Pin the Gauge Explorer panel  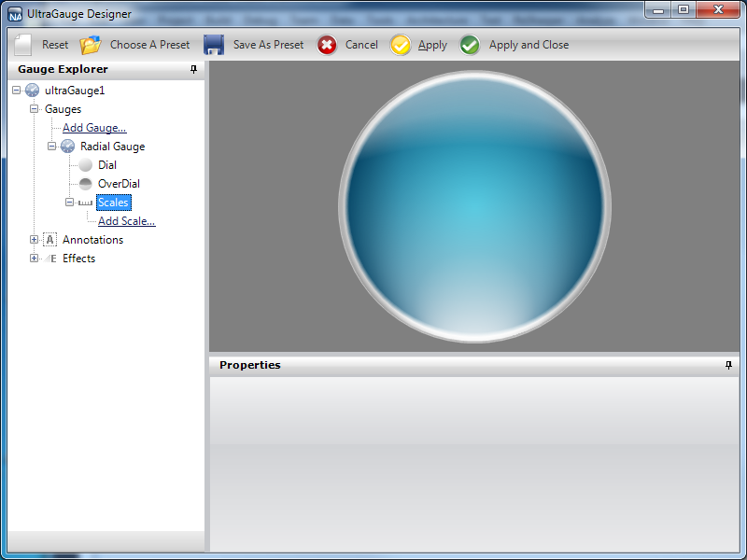click(193, 69)
